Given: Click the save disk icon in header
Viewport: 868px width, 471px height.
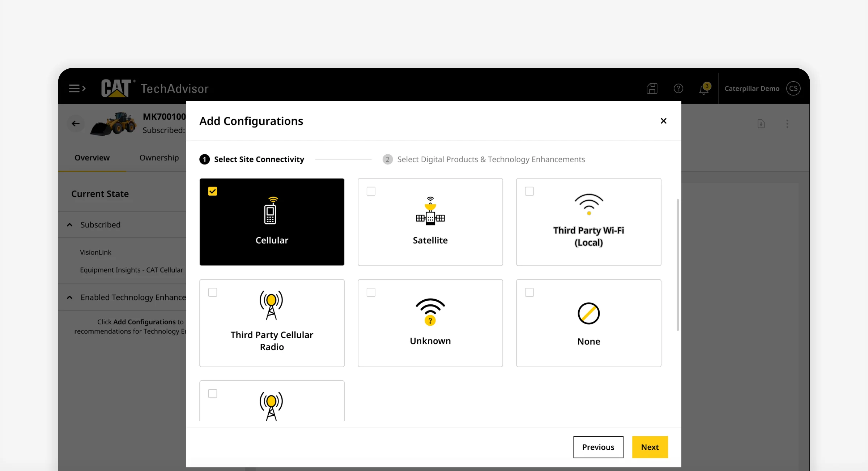Looking at the screenshot, I should click(652, 88).
